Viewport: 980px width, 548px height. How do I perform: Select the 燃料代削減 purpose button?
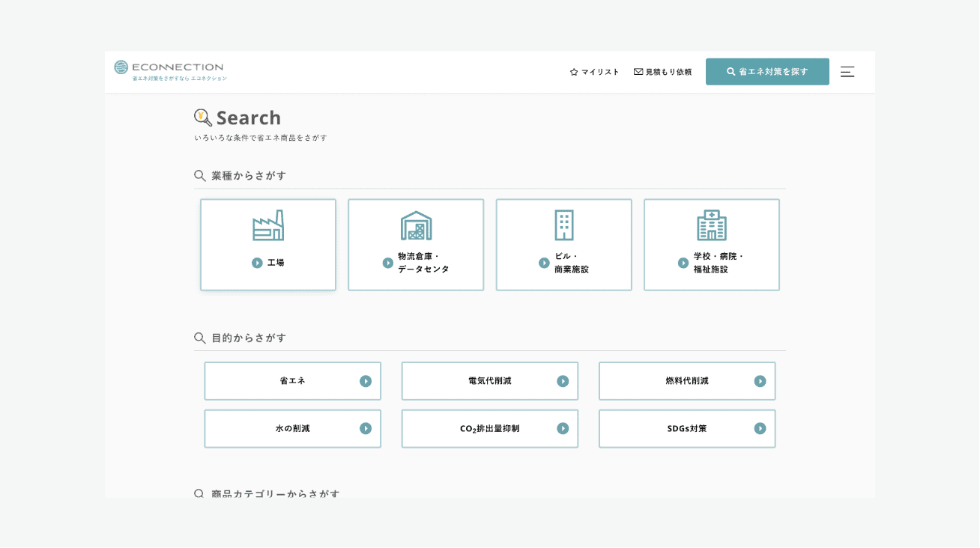pos(686,381)
